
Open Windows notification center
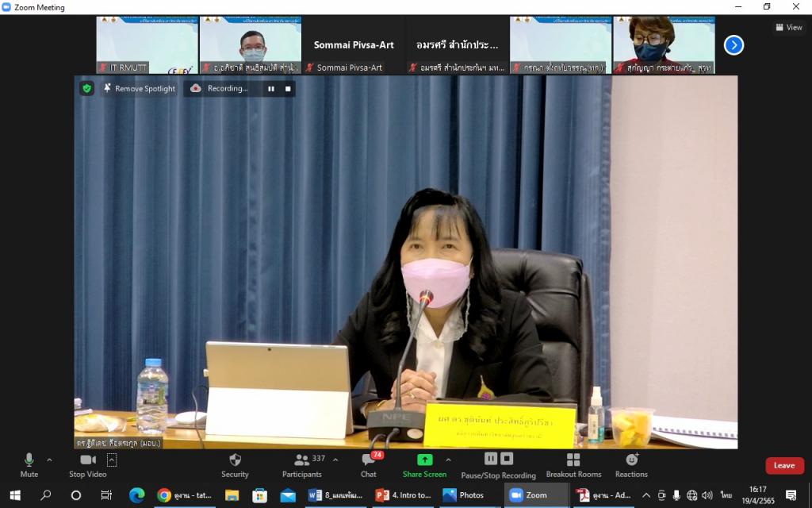pyautogui.click(x=791, y=495)
